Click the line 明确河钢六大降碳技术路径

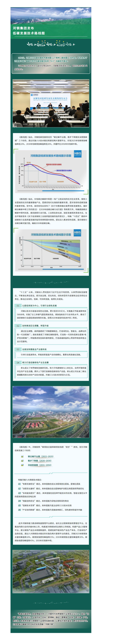point(30,480)
